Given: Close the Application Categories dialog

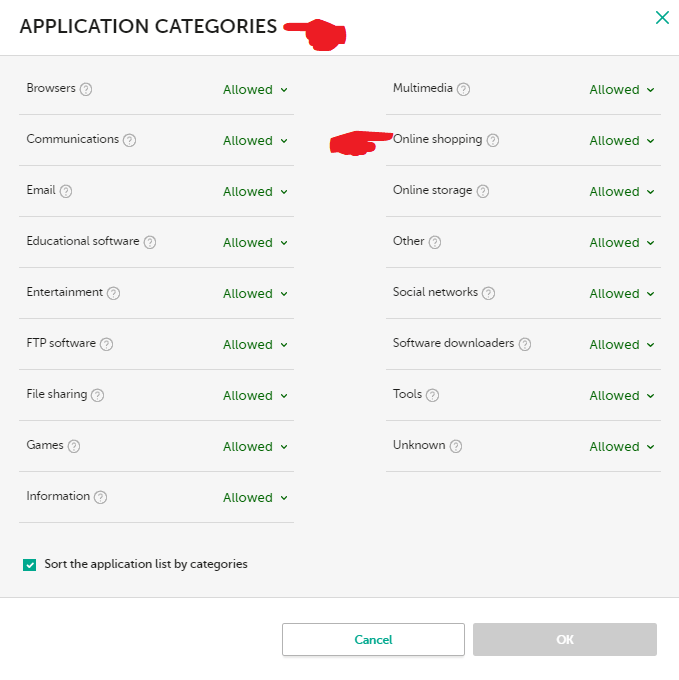Looking at the screenshot, I should tap(661, 18).
